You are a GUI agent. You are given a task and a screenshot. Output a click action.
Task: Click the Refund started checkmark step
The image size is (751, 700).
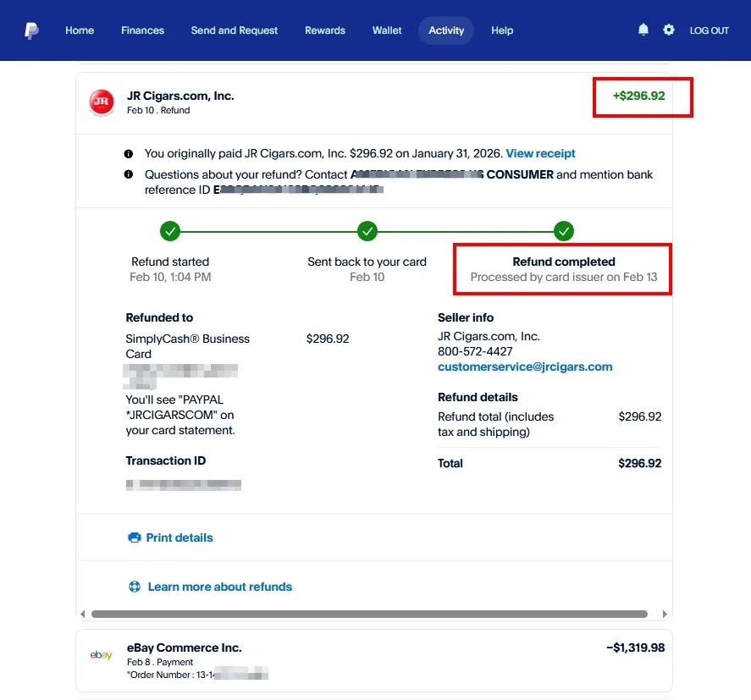tap(170, 230)
